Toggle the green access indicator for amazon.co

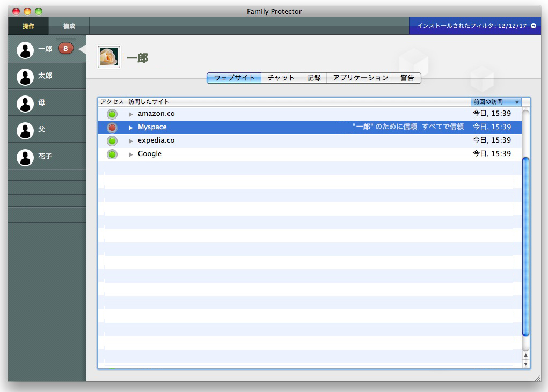click(x=112, y=114)
